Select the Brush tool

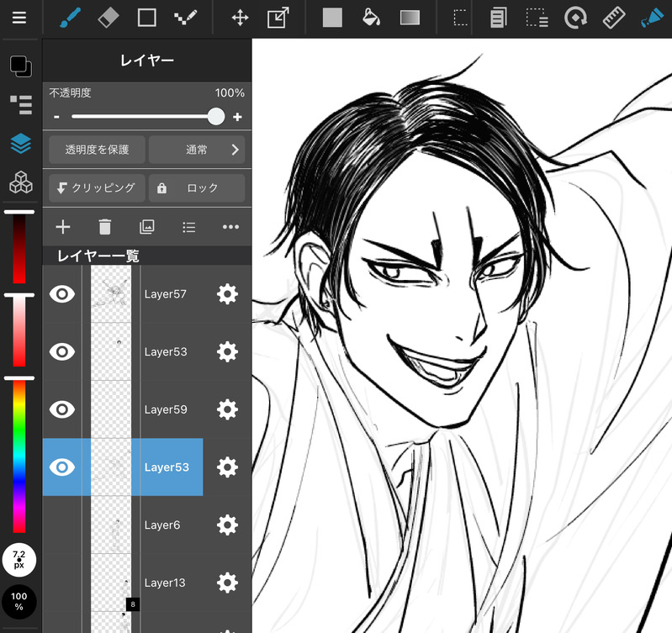[x=70, y=18]
